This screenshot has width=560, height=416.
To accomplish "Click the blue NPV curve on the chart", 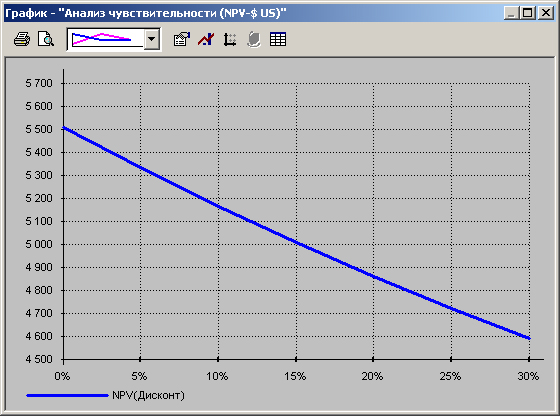I will [296, 242].
